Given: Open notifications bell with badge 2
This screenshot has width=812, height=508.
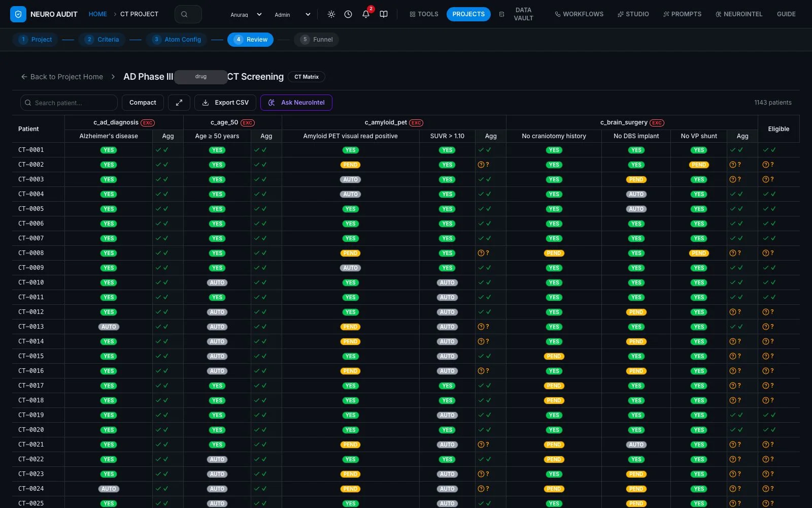Looking at the screenshot, I should (x=366, y=14).
